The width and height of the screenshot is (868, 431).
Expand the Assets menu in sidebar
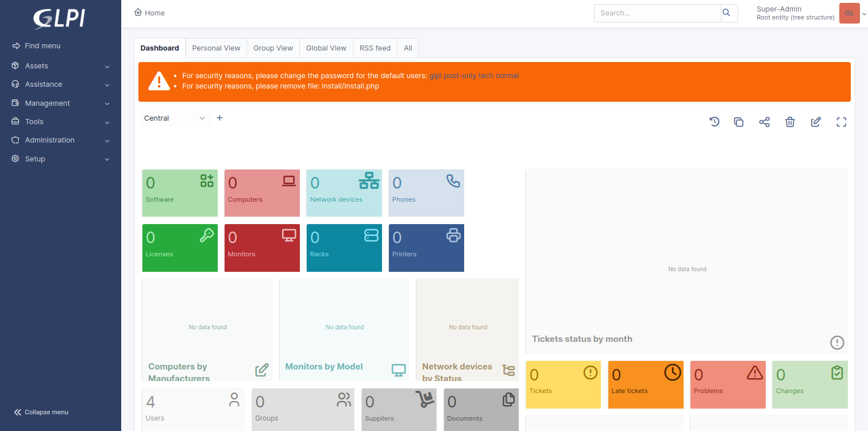coord(60,66)
